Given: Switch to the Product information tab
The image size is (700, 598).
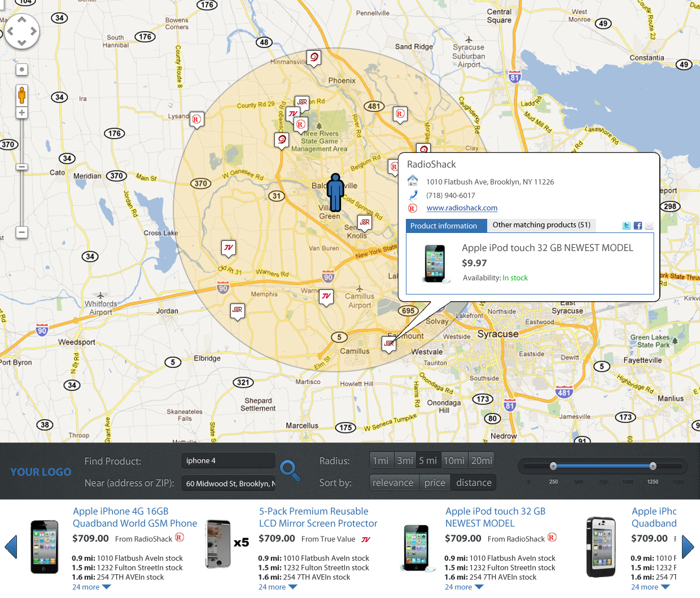Looking at the screenshot, I should tap(446, 226).
